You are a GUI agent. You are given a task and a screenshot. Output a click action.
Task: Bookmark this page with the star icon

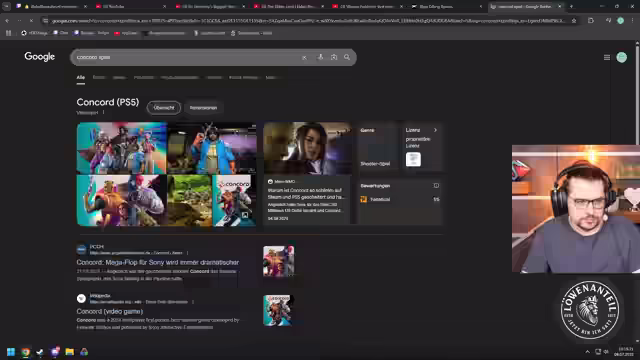point(574,20)
